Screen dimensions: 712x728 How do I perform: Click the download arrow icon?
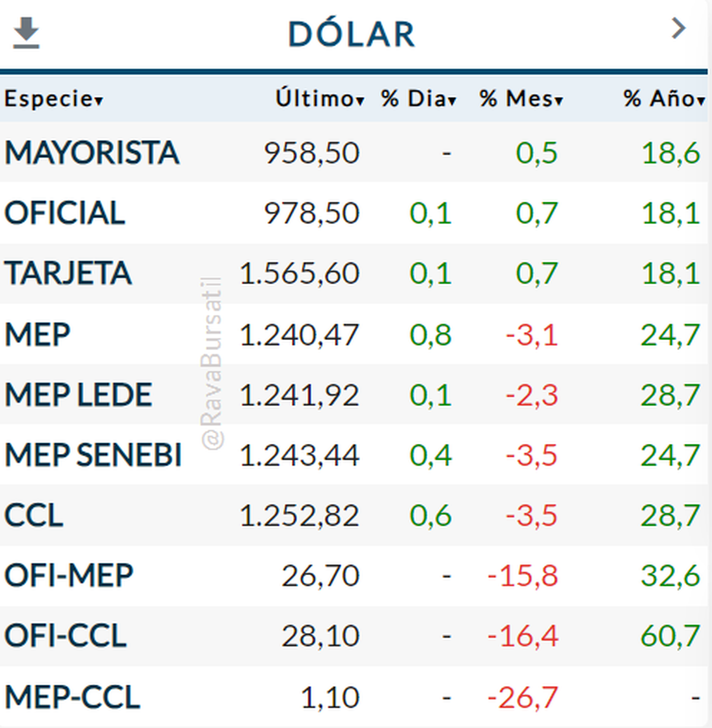[x=26, y=33]
